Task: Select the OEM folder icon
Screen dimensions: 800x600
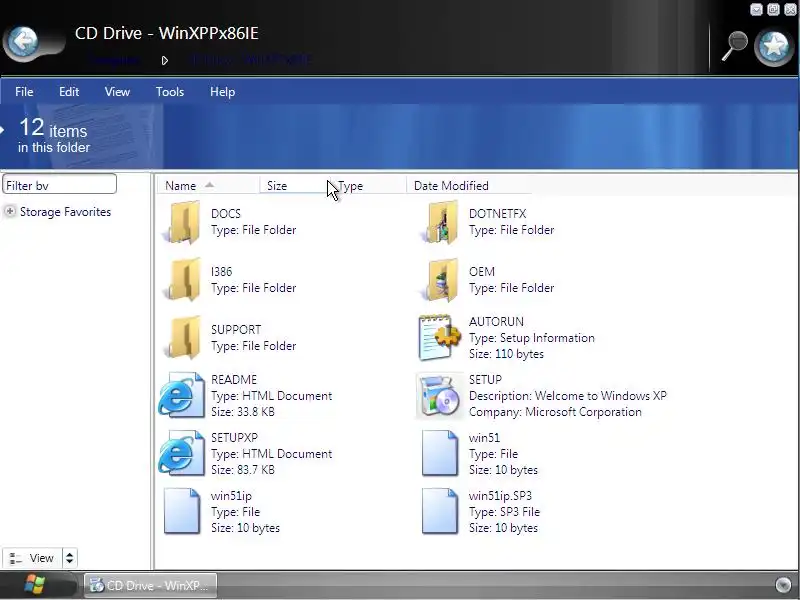Action: point(440,280)
